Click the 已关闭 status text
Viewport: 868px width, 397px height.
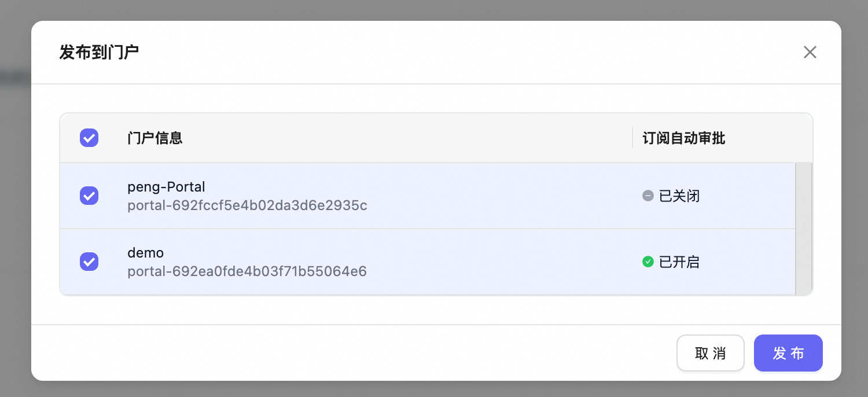coord(679,196)
